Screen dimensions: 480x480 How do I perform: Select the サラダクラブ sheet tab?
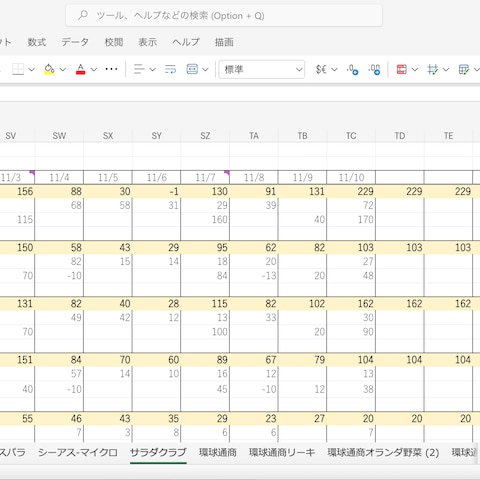tap(158, 452)
